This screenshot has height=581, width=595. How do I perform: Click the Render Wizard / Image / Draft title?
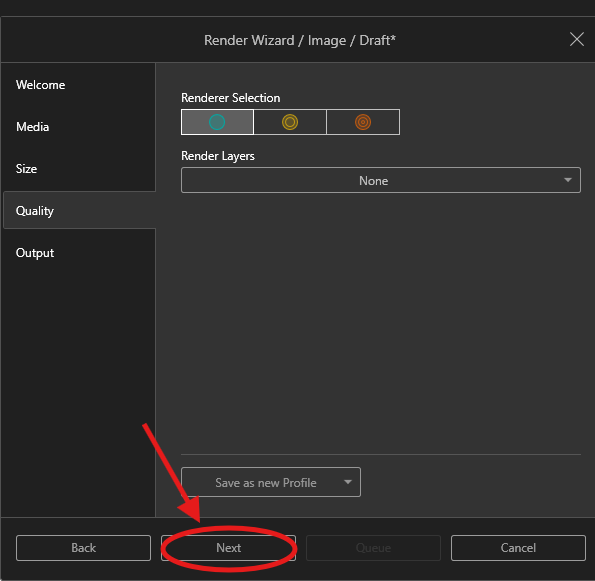(x=300, y=40)
